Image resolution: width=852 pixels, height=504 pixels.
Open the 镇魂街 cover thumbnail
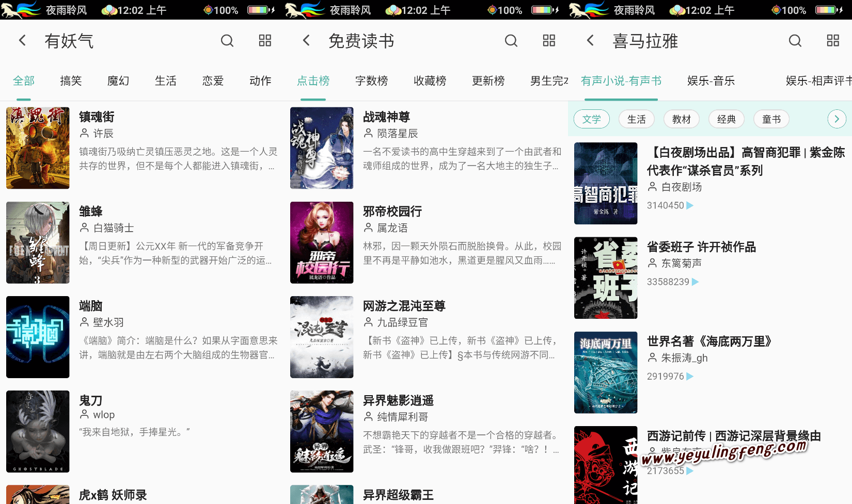coord(38,148)
